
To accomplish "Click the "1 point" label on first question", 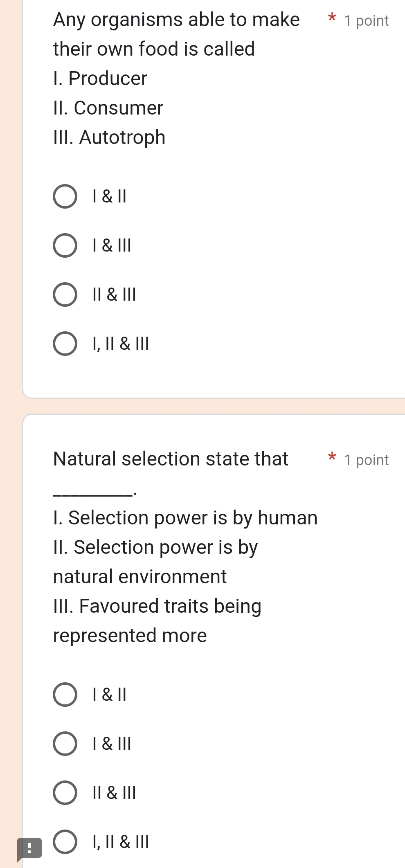I will tap(366, 21).
